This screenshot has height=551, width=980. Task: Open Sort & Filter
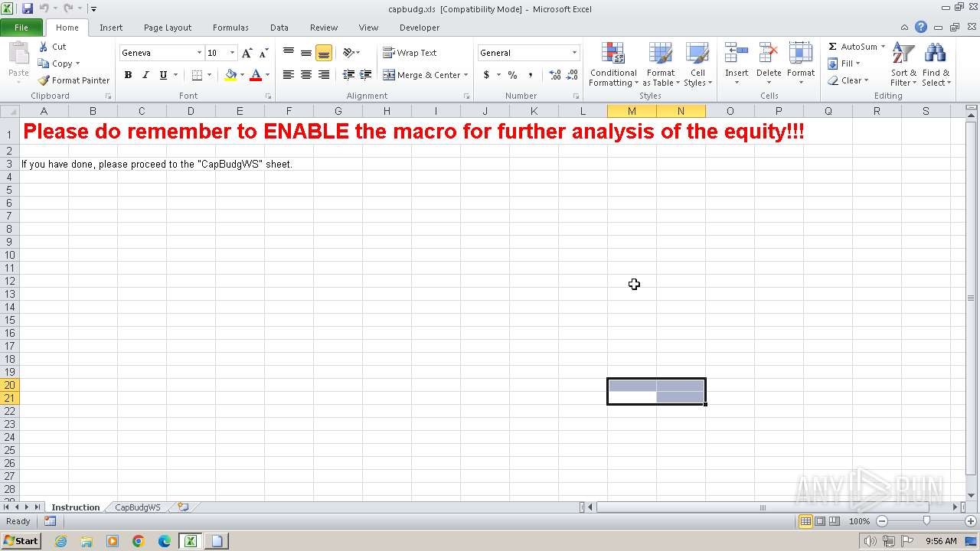(903, 65)
